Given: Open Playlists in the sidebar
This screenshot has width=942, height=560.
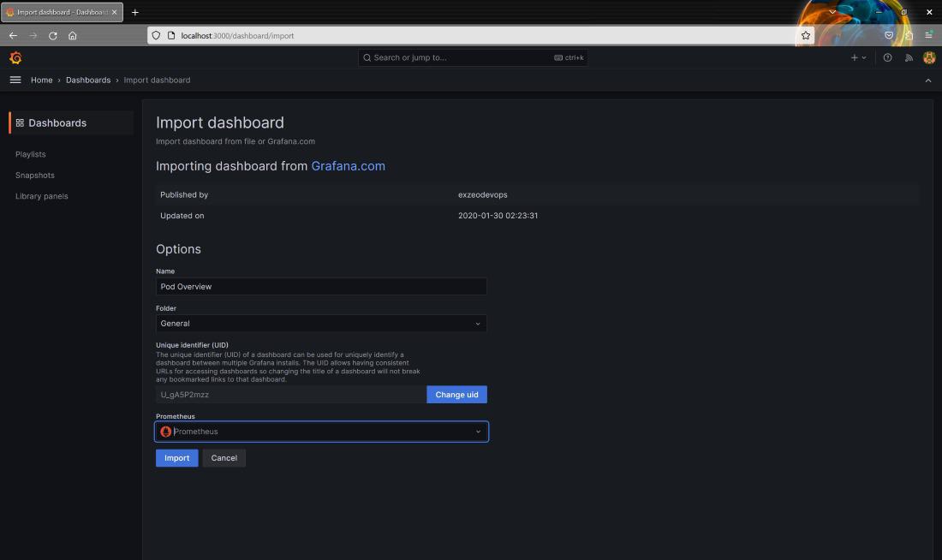Looking at the screenshot, I should click(31, 154).
